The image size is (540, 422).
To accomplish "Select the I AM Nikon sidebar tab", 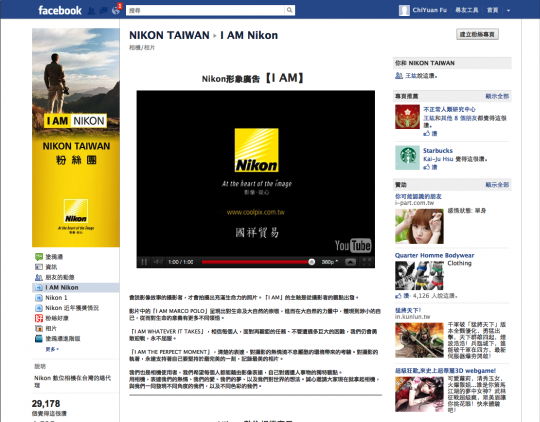I will tap(76, 287).
